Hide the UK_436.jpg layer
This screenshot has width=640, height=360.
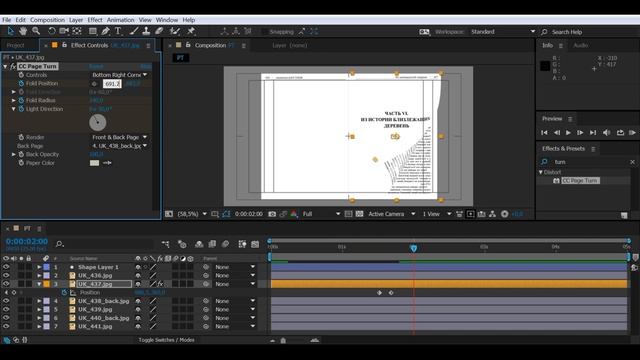(6, 276)
